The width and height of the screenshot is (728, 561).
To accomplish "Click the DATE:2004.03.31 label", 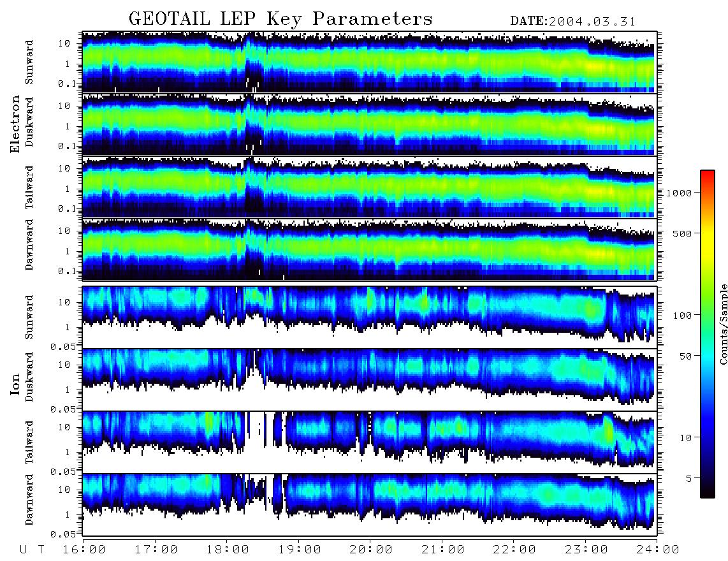I will click(x=573, y=22).
